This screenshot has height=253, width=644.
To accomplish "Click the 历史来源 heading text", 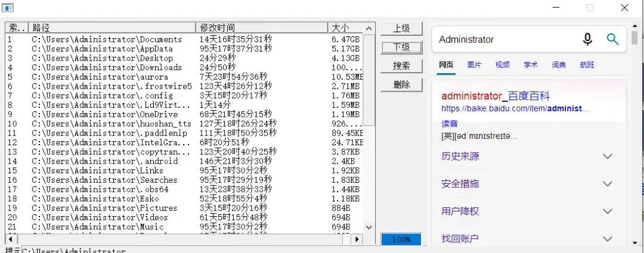I will click(x=460, y=156).
